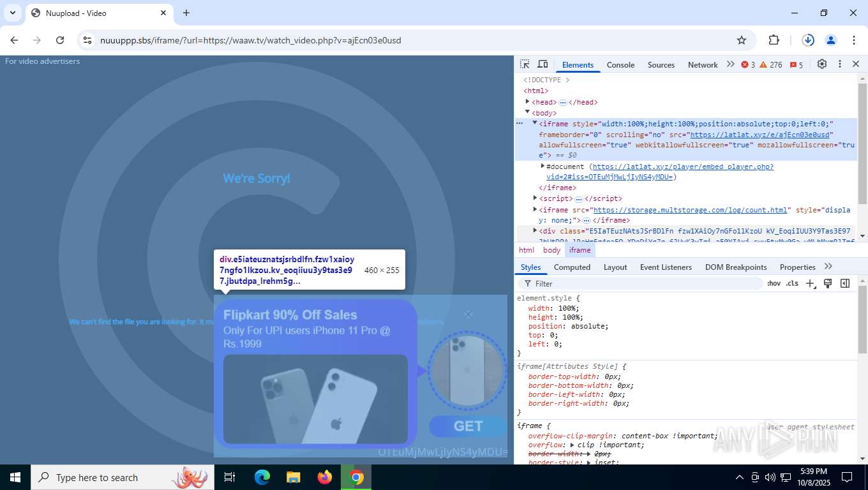Expand the #document node
The image size is (868, 490).
coord(542,166)
